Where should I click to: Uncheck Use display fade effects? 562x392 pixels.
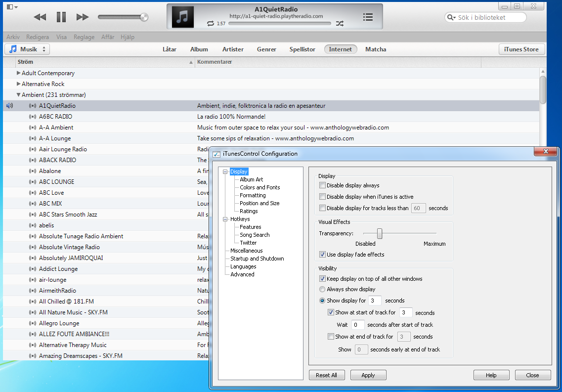[323, 255]
